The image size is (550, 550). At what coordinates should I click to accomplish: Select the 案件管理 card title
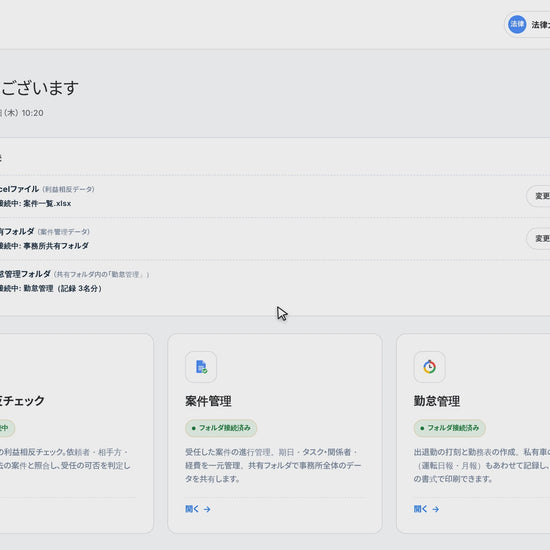pyautogui.click(x=208, y=401)
